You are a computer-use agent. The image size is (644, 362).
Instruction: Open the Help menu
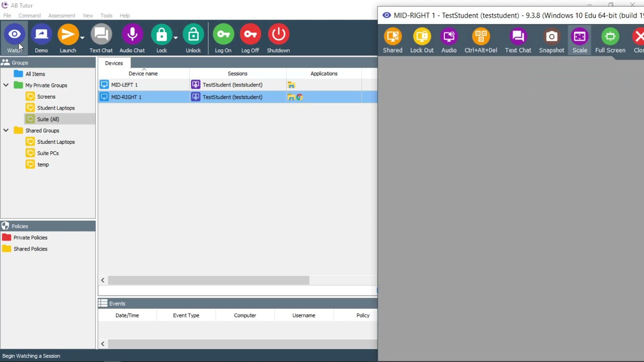125,16
